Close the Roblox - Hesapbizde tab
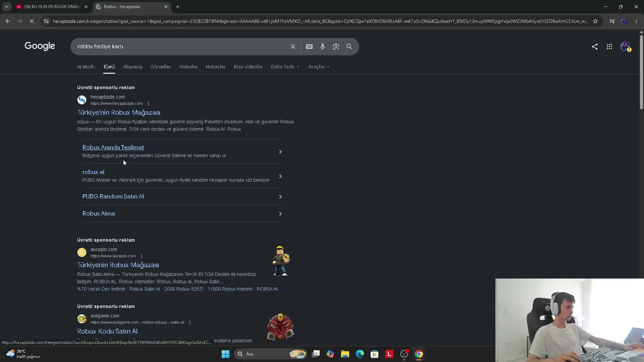The width and height of the screenshot is (644, 362). click(x=166, y=7)
